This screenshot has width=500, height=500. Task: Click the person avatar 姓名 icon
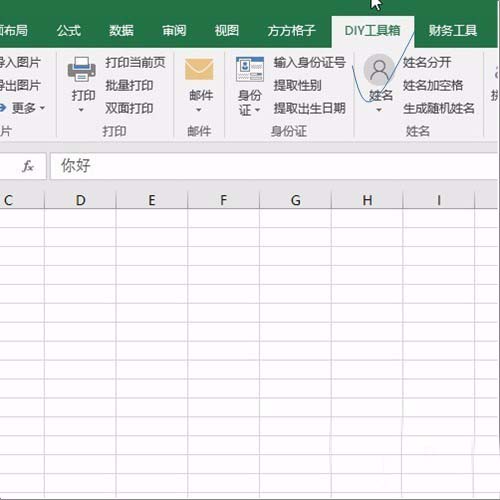point(379,69)
